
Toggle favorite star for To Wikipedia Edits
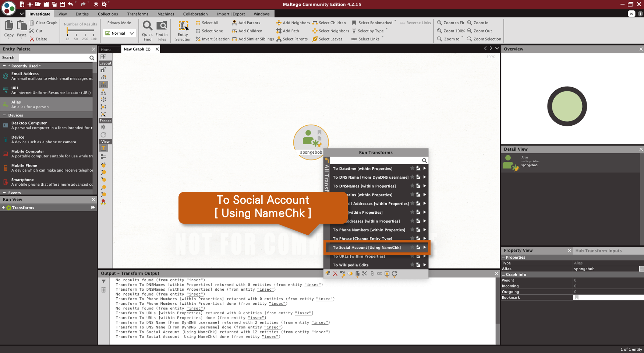[x=412, y=265]
